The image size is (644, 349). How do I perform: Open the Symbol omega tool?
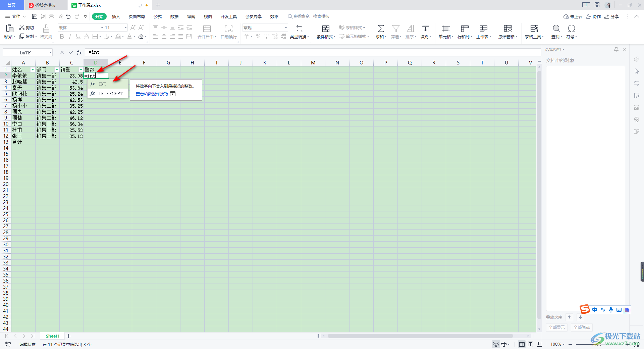[x=572, y=29]
